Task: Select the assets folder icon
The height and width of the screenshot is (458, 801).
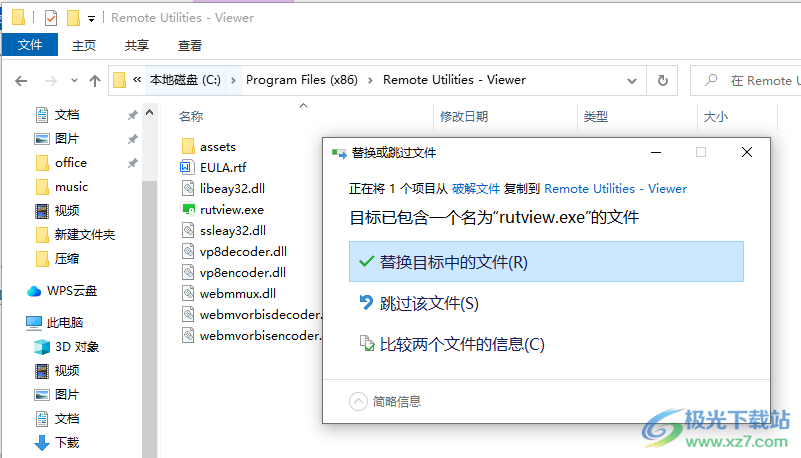Action: tap(188, 147)
